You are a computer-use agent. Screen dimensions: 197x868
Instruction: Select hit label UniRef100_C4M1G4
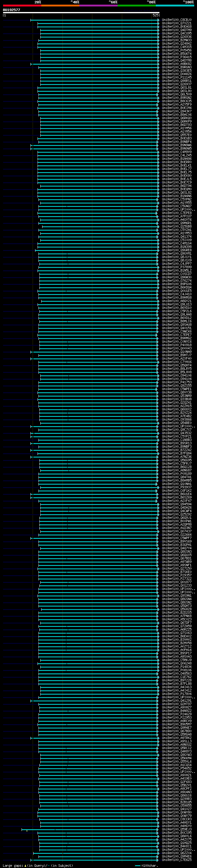coord(177,243)
